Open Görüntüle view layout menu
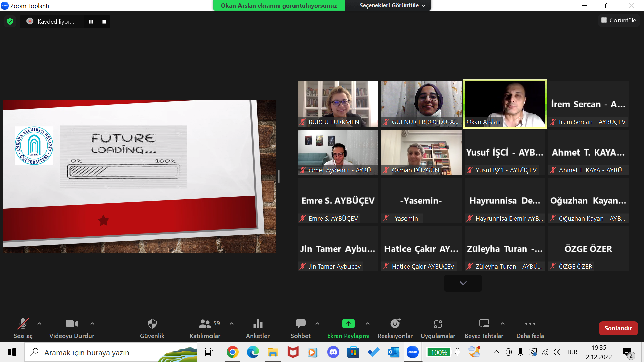This screenshot has width=644, height=362. tap(619, 20)
